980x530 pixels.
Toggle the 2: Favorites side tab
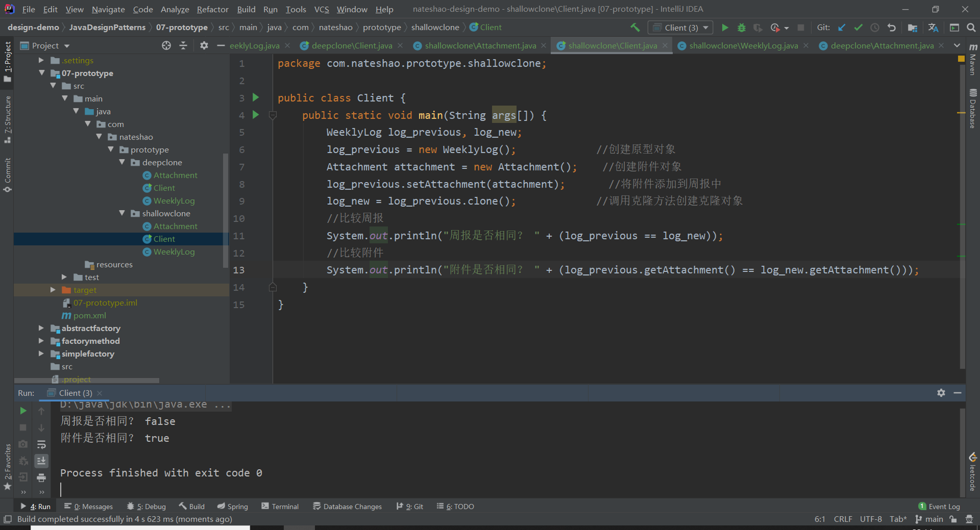[x=7, y=467]
